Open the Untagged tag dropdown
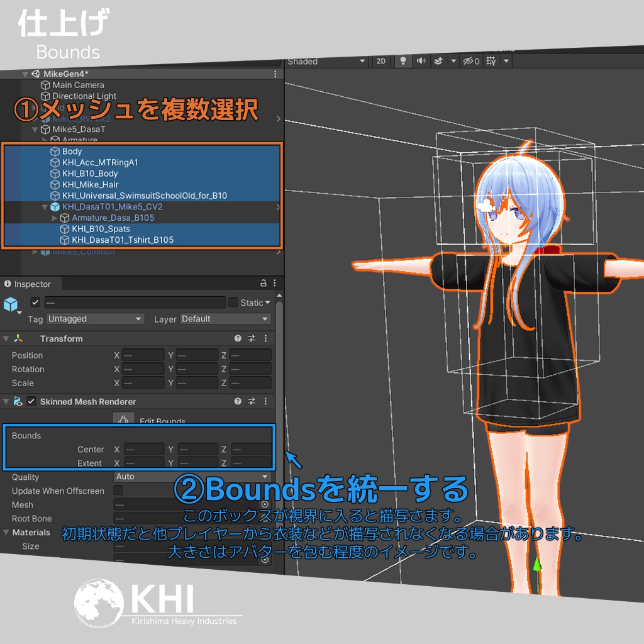Viewport: 644px width, 644px height. (x=94, y=319)
